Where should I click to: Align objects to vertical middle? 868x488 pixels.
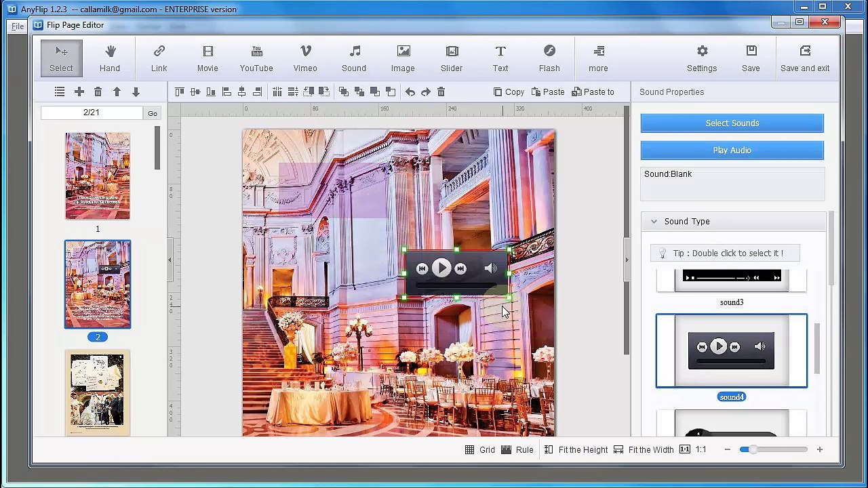click(x=195, y=91)
